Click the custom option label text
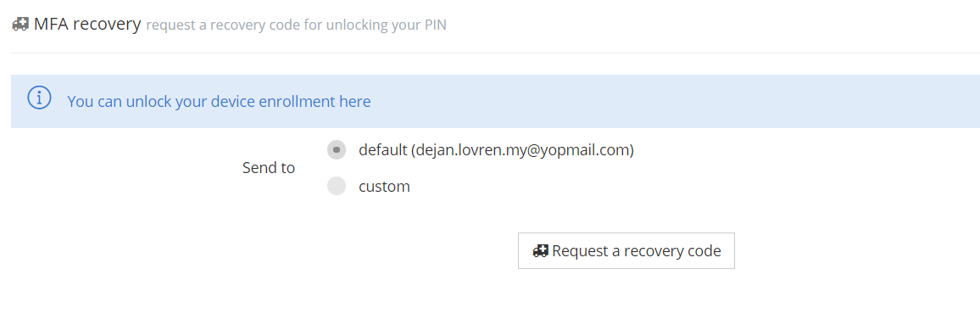980x325 pixels. [x=384, y=186]
